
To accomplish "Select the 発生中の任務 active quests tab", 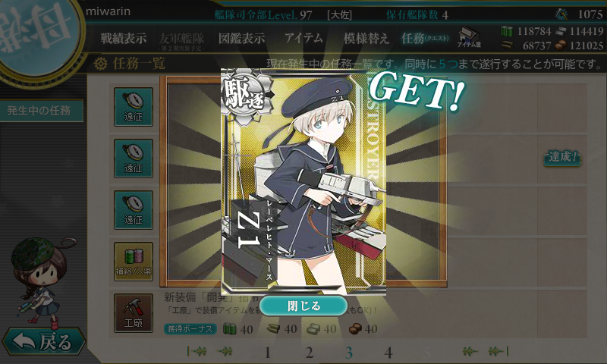I will [41, 111].
